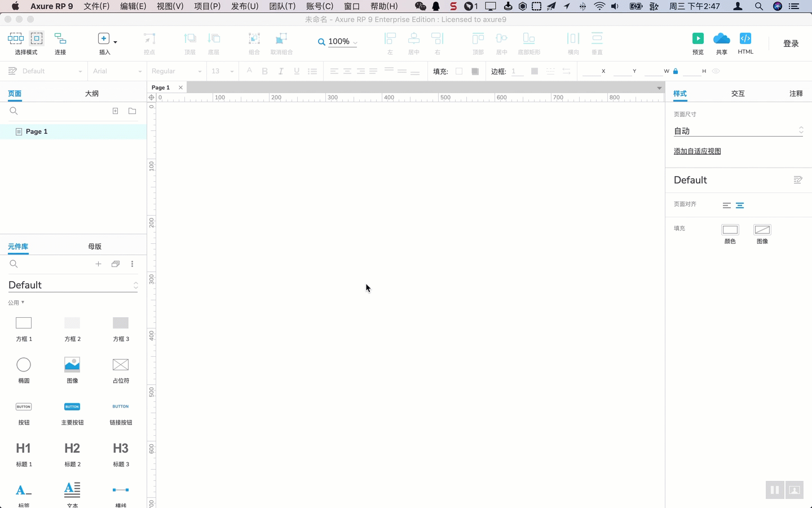Open the Regular font weight dropdown

tap(176, 71)
